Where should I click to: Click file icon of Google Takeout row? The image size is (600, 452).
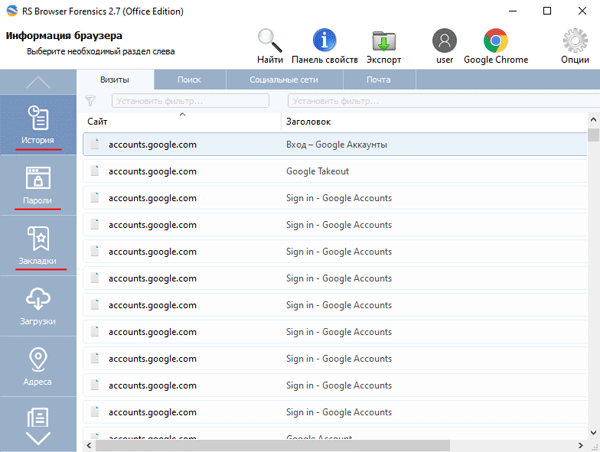pos(95,171)
